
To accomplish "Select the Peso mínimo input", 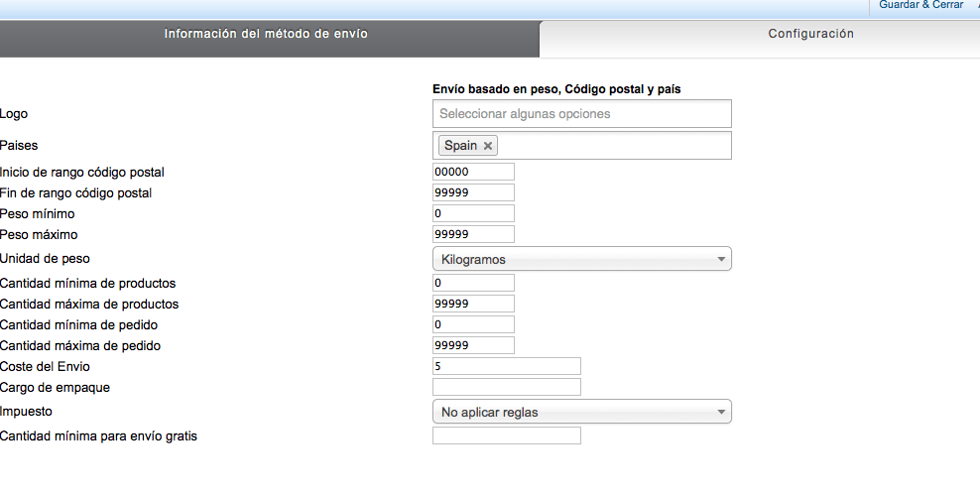I will pyautogui.click(x=473, y=213).
